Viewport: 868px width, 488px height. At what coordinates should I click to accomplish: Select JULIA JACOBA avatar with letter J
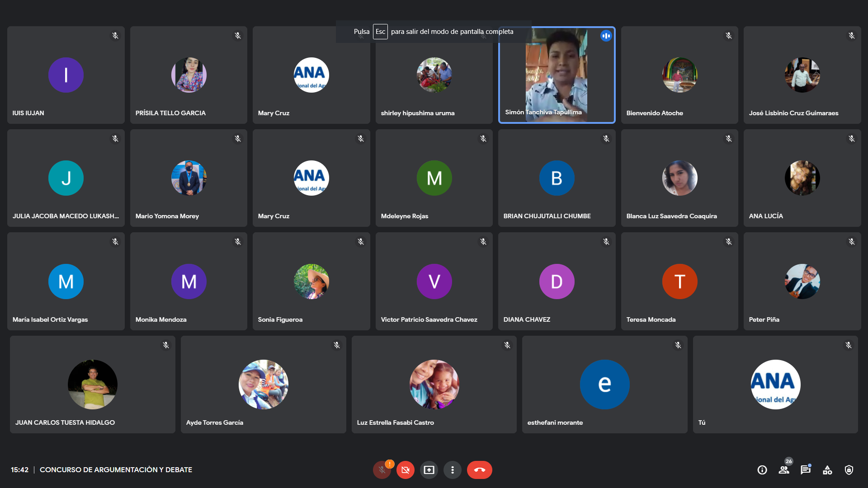coord(66,178)
